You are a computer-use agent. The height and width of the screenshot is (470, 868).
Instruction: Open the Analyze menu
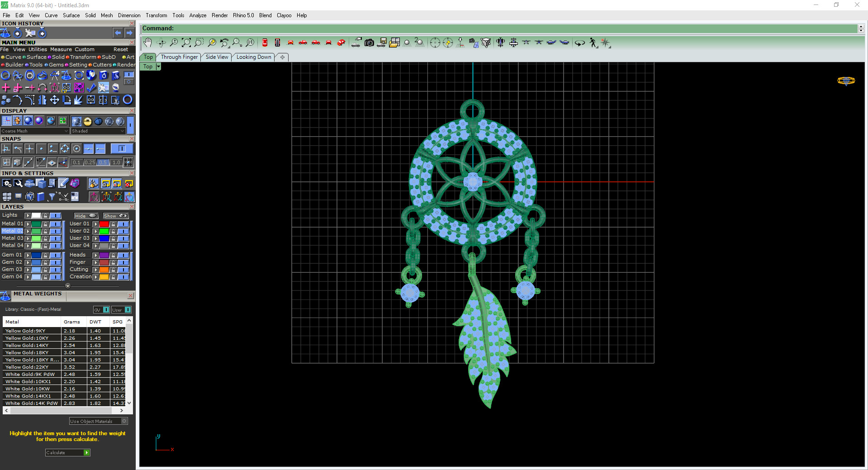point(198,15)
